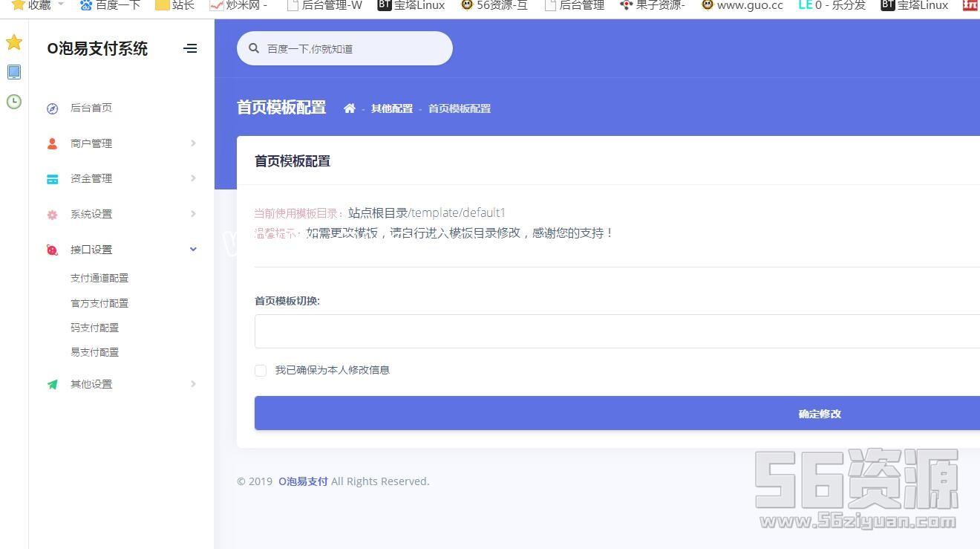Image resolution: width=980 pixels, height=549 pixels.
Task: Select 码支付配置 in sidebar
Action: 94,328
